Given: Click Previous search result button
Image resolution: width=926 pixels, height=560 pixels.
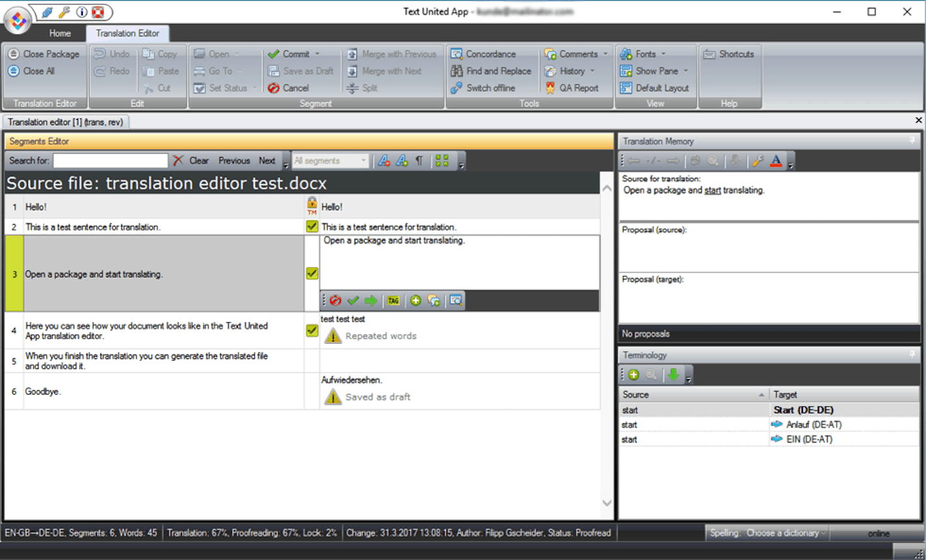Looking at the screenshot, I should tap(234, 160).
